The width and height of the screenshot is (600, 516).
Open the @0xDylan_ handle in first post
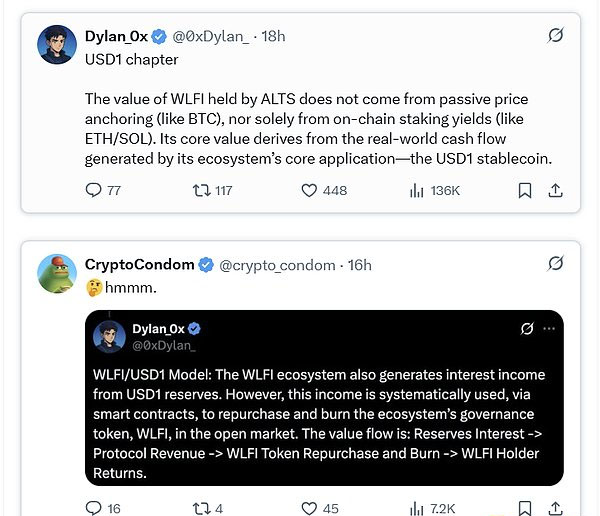(x=213, y=36)
